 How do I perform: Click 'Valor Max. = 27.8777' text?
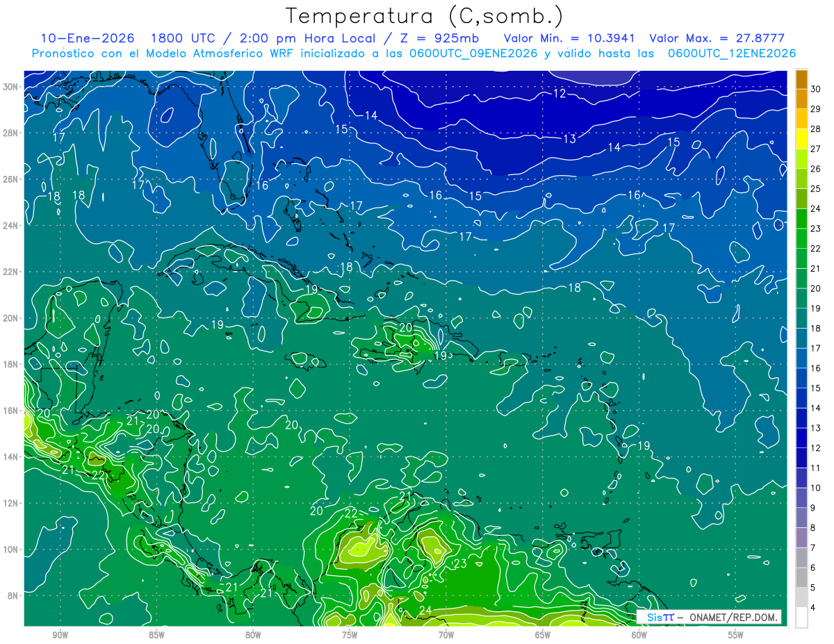tap(717, 38)
